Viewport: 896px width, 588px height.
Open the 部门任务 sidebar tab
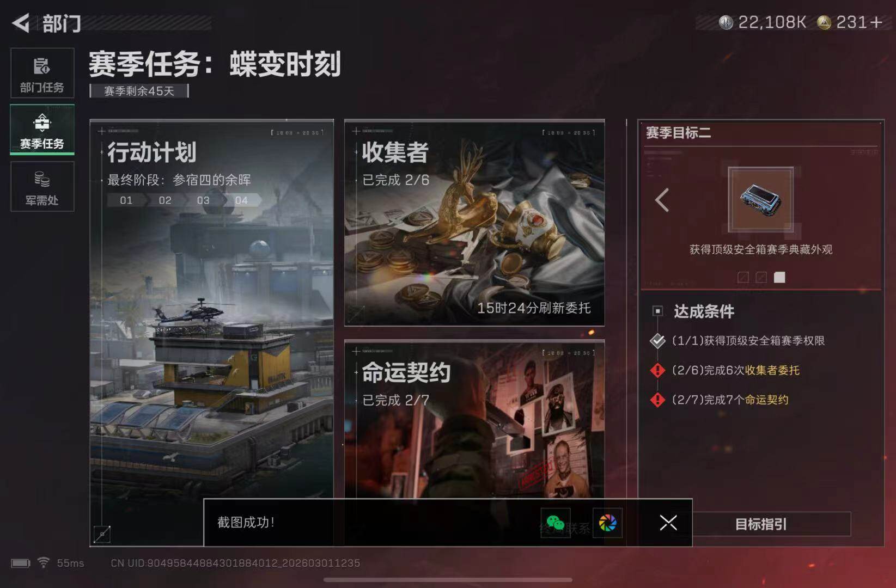42,73
